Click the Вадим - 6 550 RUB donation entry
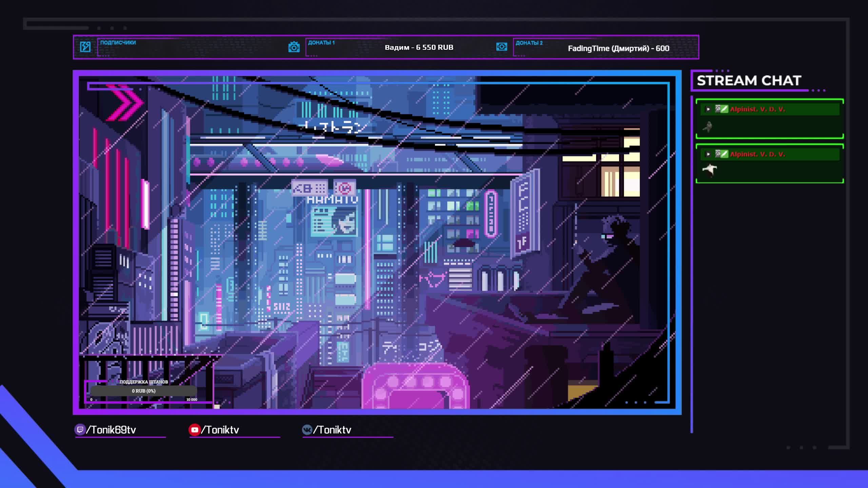The width and height of the screenshot is (868, 488). (x=419, y=47)
